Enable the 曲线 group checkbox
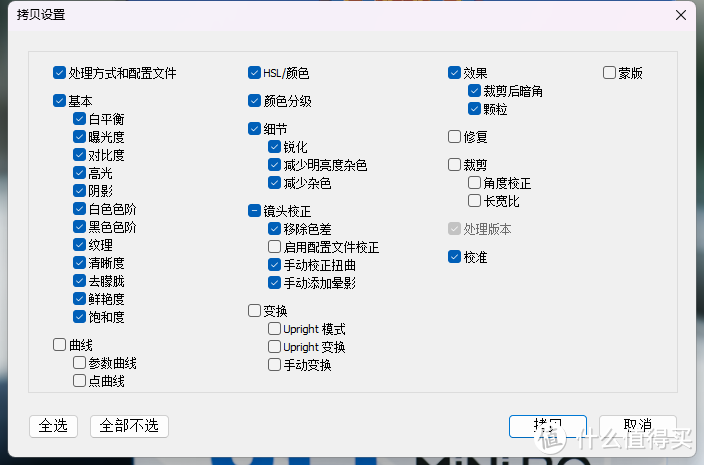 pos(59,345)
